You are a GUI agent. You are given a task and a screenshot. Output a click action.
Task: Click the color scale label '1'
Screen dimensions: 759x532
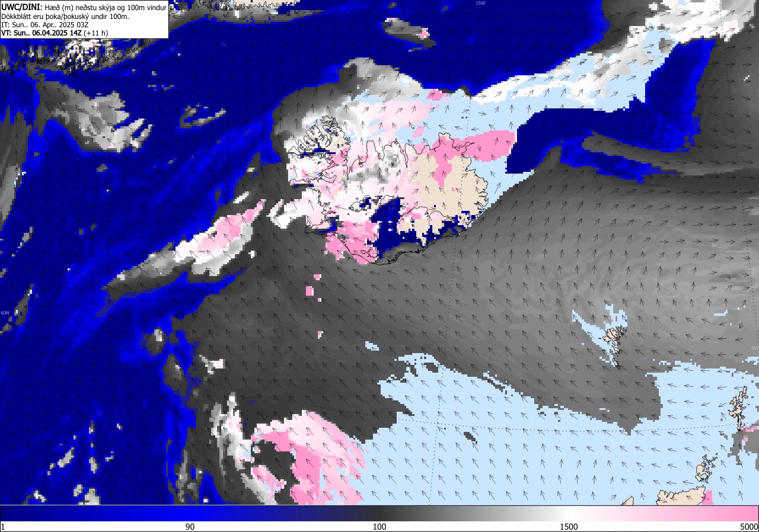(x=3, y=527)
